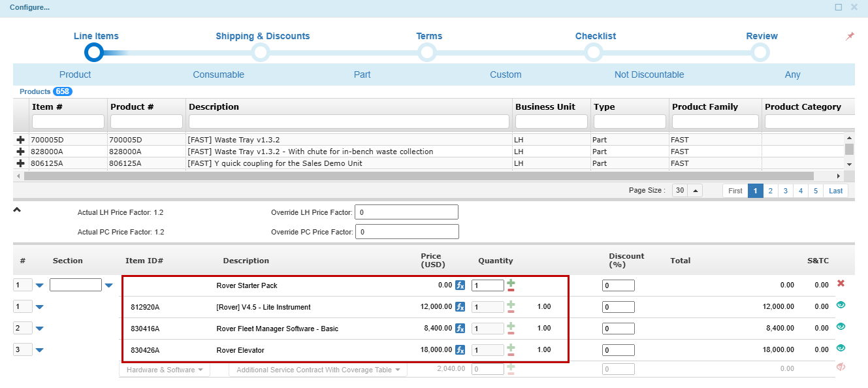The width and height of the screenshot is (868, 388).
Task: Select the Custom filter tab
Action: (506, 74)
